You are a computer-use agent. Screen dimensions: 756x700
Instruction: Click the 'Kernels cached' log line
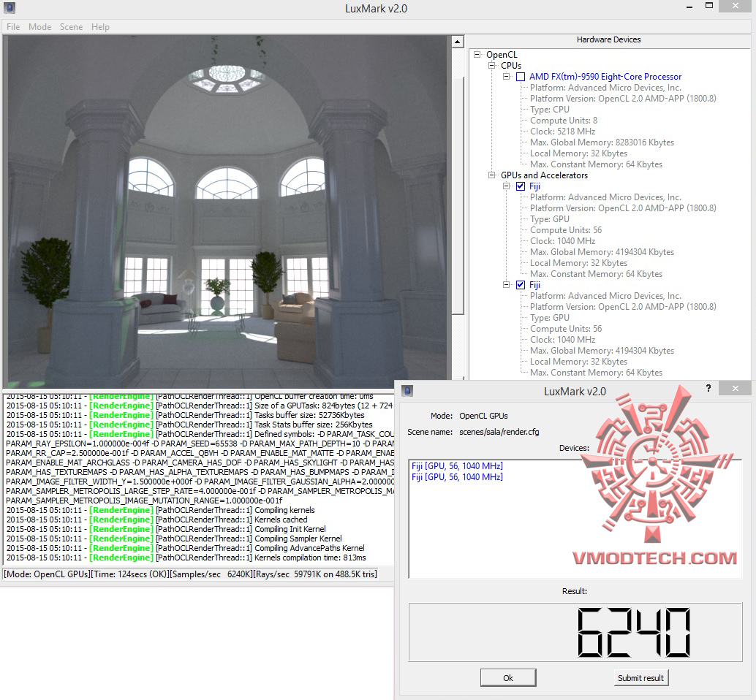tap(156, 520)
